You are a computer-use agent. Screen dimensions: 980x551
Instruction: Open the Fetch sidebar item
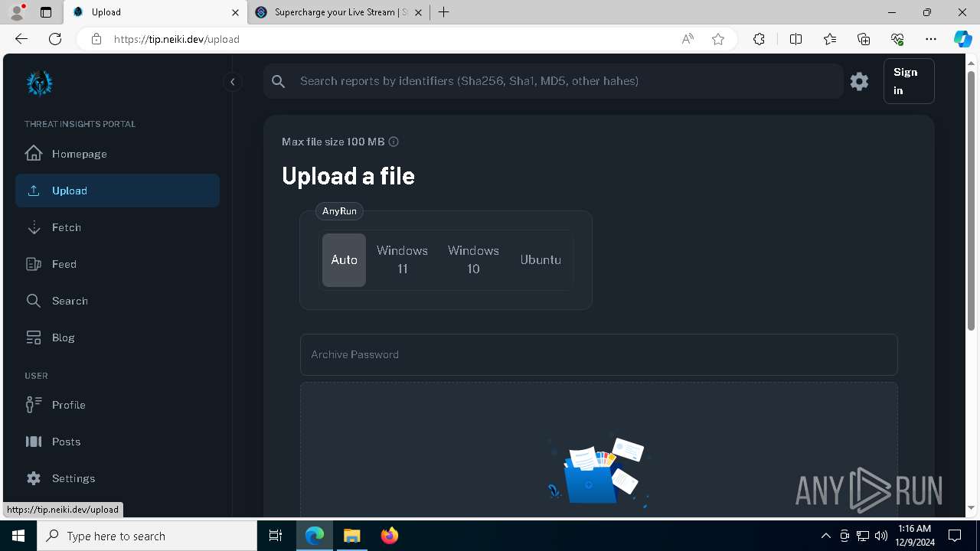[117, 227]
